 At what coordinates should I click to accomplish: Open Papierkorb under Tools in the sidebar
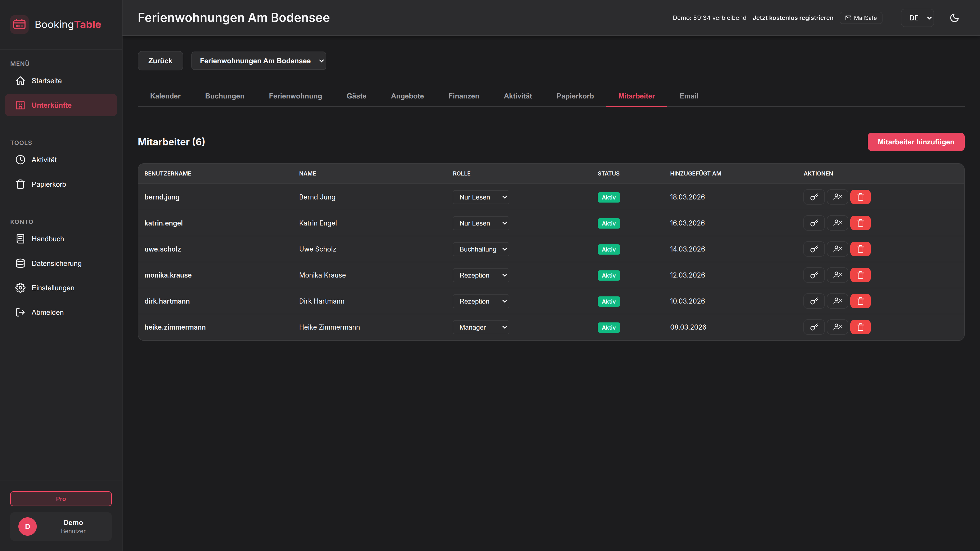click(x=61, y=184)
